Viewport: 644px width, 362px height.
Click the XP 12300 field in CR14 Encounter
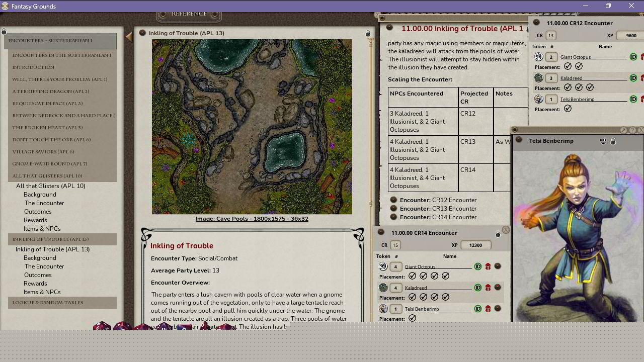[x=475, y=245]
